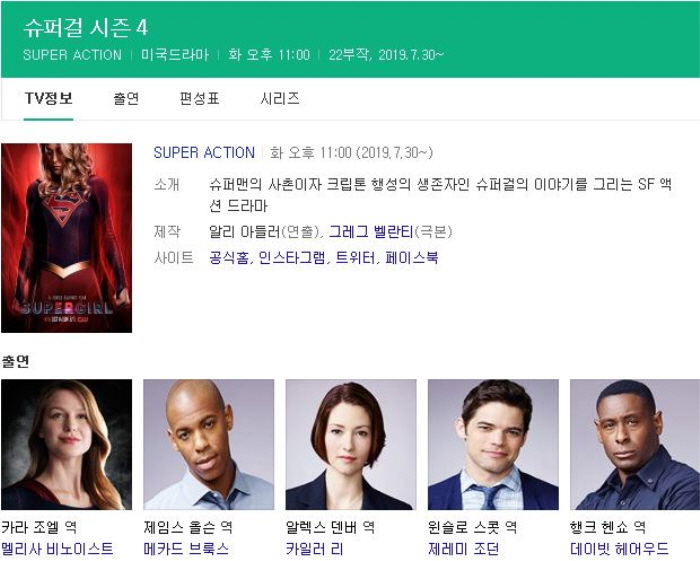The width and height of the screenshot is (700, 561).
Task: Open the 트위터 link
Action: pyautogui.click(x=355, y=258)
